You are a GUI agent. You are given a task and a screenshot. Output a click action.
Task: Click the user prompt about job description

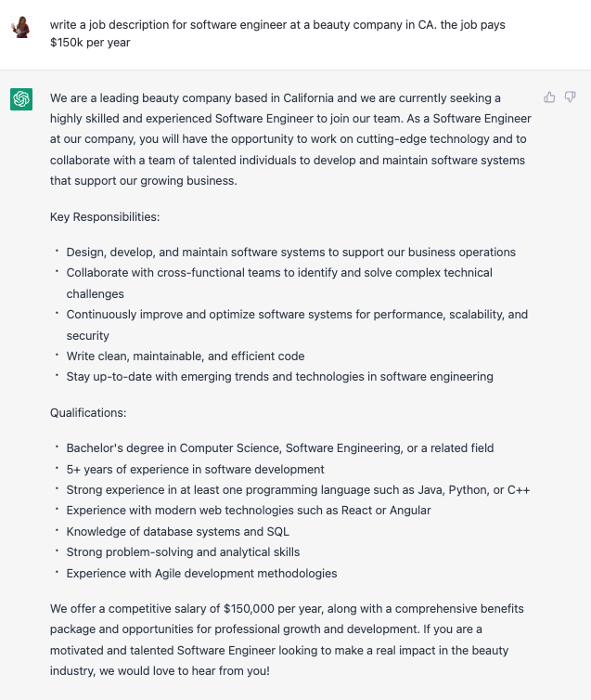277,33
